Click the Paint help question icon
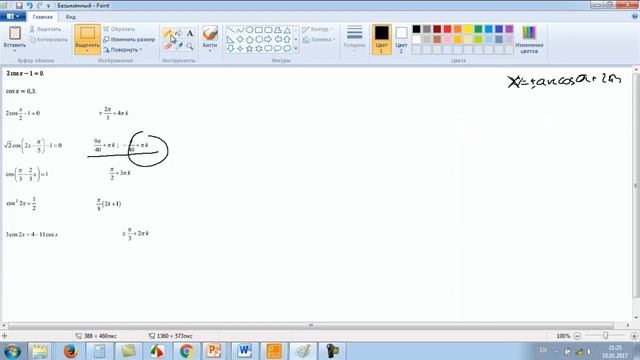The width and height of the screenshot is (640, 360). pyautogui.click(x=635, y=17)
